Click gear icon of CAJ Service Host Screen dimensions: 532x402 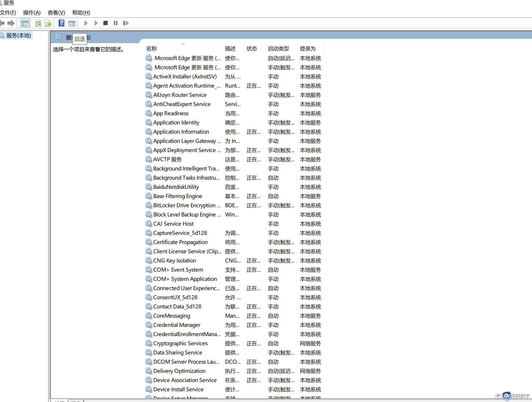coord(149,224)
